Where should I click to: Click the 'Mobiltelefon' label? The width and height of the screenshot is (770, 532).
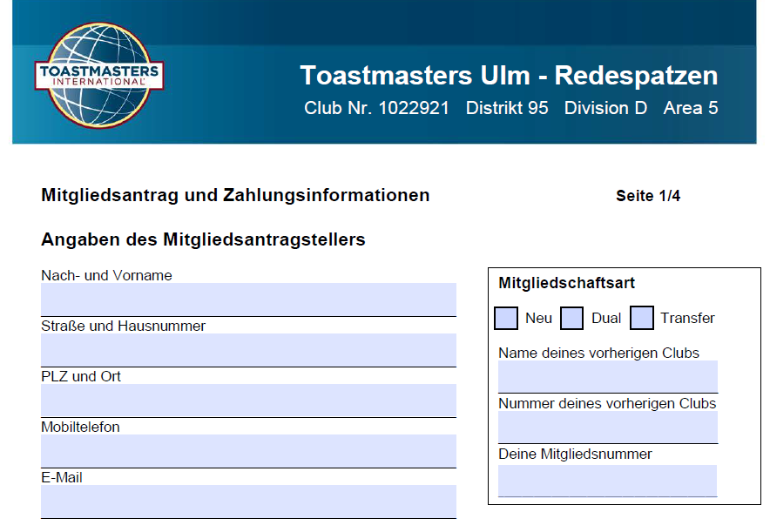point(80,427)
